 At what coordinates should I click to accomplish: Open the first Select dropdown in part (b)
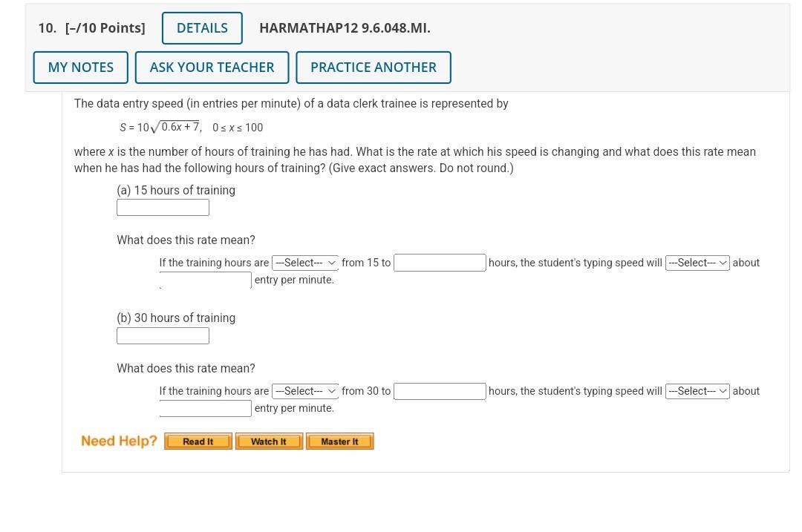[304, 390]
